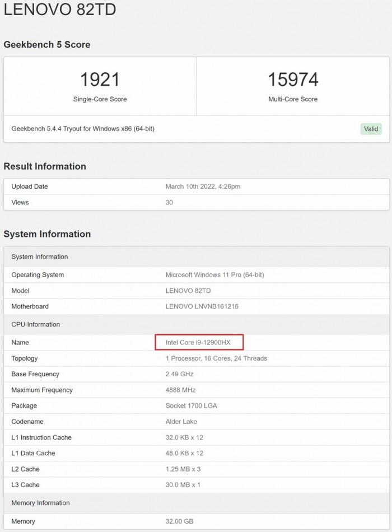The image size is (392, 532).
Task: Click the Result Information heading
Action: point(45,166)
